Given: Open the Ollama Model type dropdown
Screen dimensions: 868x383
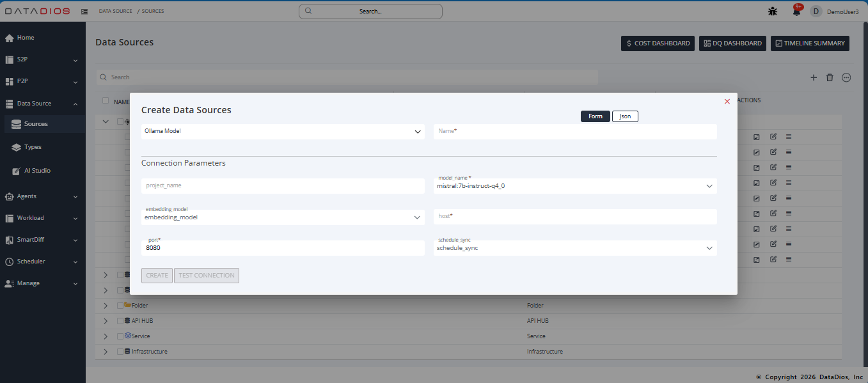Looking at the screenshot, I should click(x=282, y=132).
